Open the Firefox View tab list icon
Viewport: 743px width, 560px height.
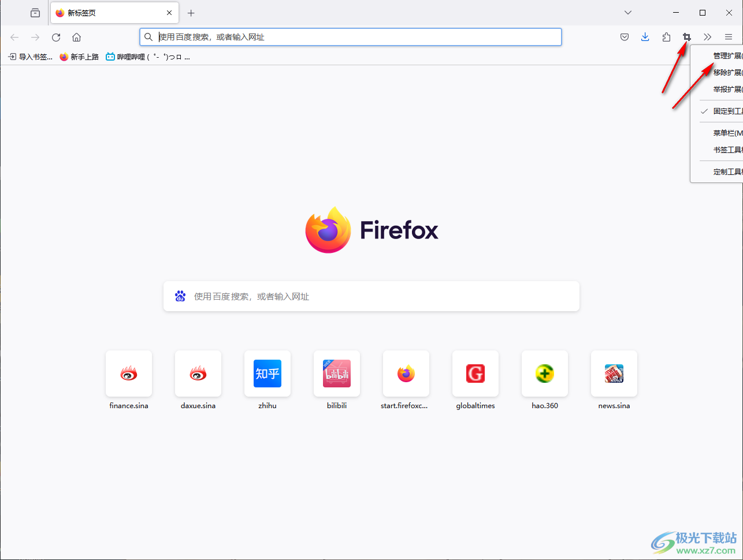point(35,13)
